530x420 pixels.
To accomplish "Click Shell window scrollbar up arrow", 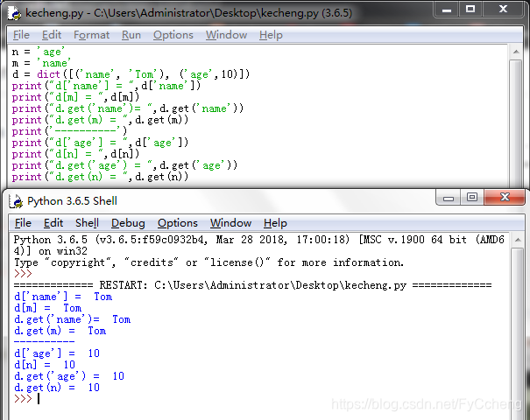I will (518, 240).
